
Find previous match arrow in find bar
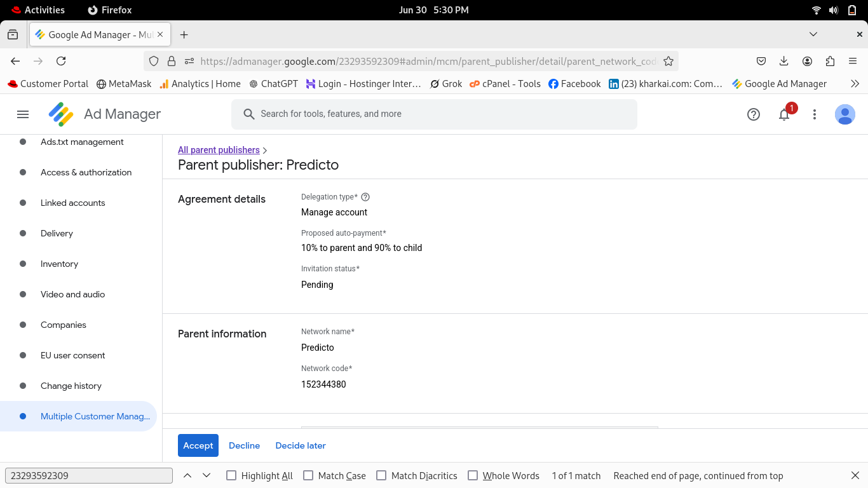tap(187, 475)
